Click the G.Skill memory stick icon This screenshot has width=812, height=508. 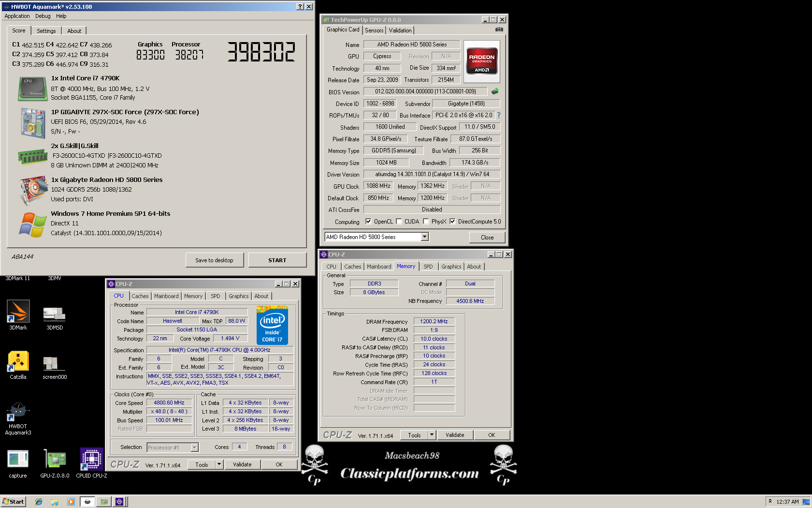point(33,157)
